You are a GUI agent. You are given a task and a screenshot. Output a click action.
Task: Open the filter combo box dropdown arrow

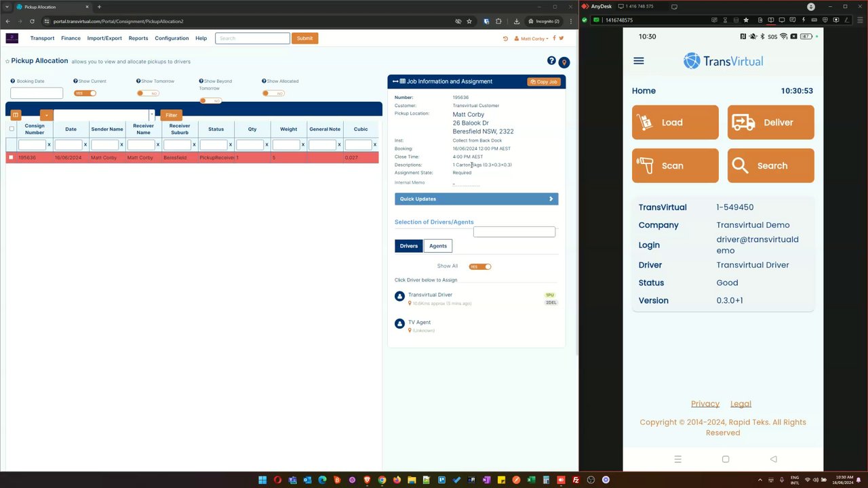pyautogui.click(x=151, y=115)
